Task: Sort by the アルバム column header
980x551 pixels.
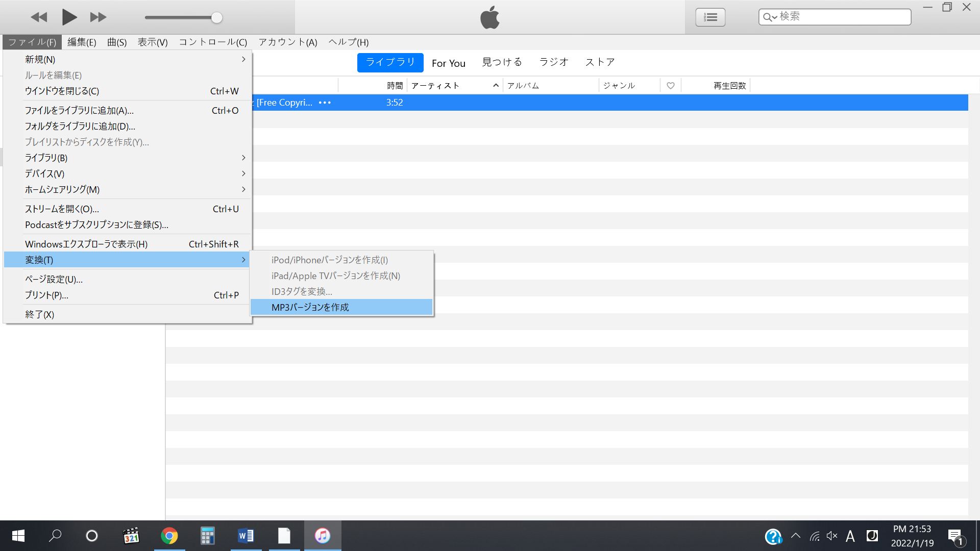Action: pyautogui.click(x=523, y=86)
